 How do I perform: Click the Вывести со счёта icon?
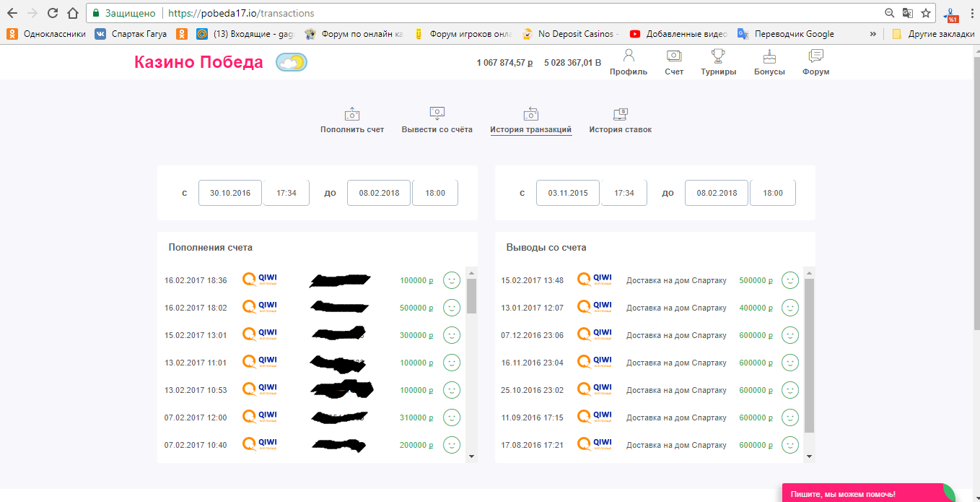point(437,113)
